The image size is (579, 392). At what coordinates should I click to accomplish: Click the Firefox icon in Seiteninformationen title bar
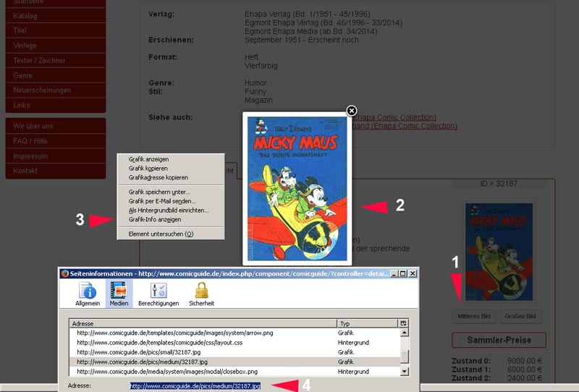[x=65, y=273]
